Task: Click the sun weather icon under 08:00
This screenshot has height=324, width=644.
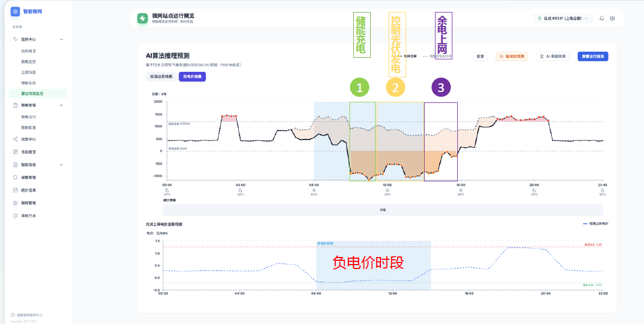Action: [x=314, y=190]
